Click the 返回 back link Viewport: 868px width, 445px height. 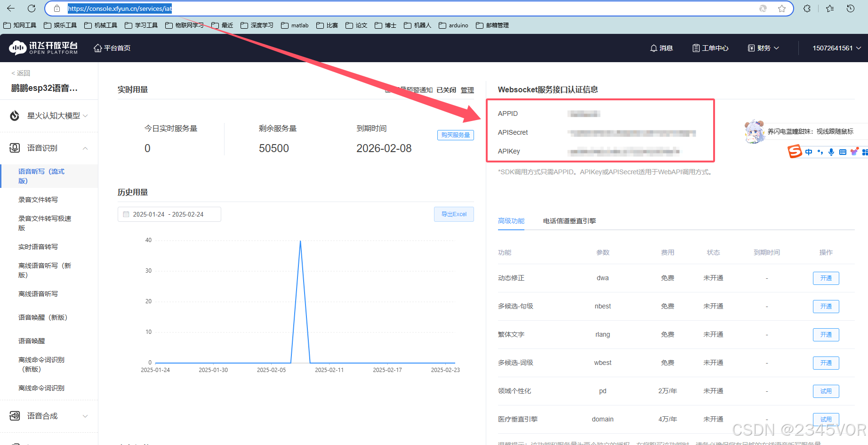21,73
